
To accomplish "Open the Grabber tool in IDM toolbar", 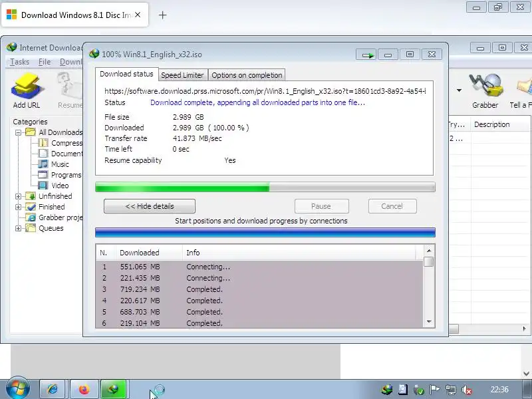I will tap(485, 90).
